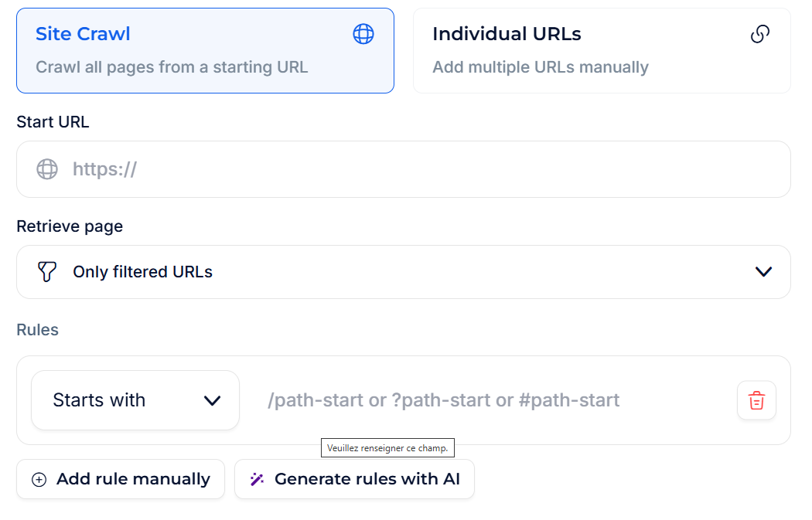This screenshot has height=520, width=812.
Task: Click the plus circle icon on Add rule
Action: click(39, 480)
